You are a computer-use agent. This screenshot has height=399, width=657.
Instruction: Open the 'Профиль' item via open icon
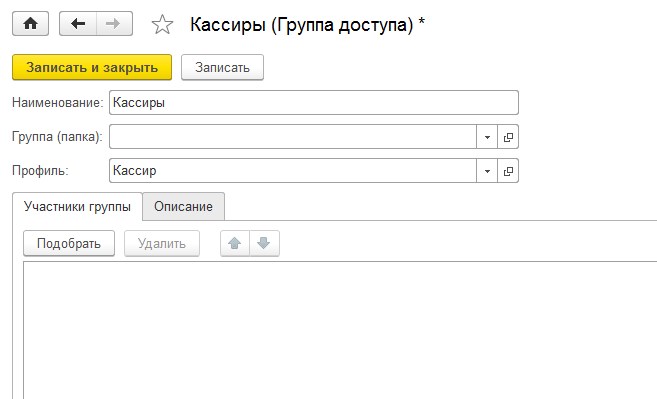point(508,171)
